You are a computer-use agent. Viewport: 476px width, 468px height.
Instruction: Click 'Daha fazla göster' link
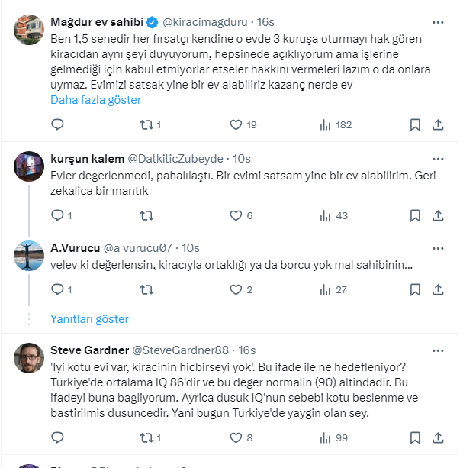(x=95, y=99)
